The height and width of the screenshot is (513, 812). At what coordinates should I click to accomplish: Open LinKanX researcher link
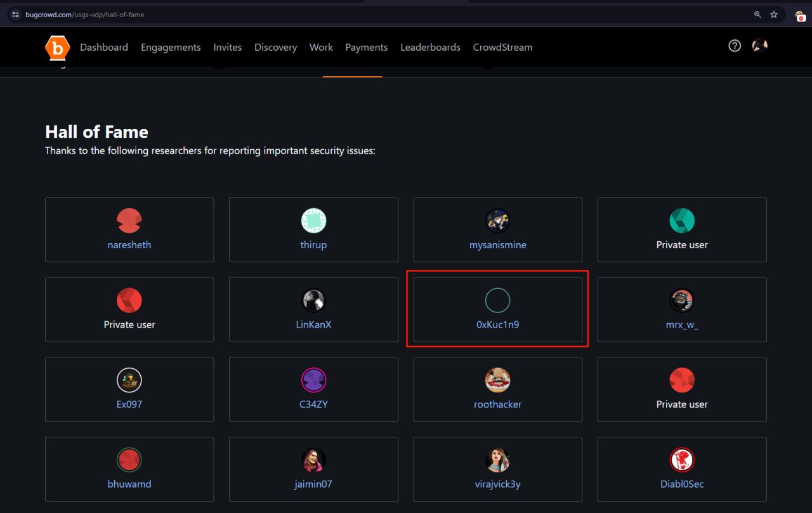tap(313, 324)
